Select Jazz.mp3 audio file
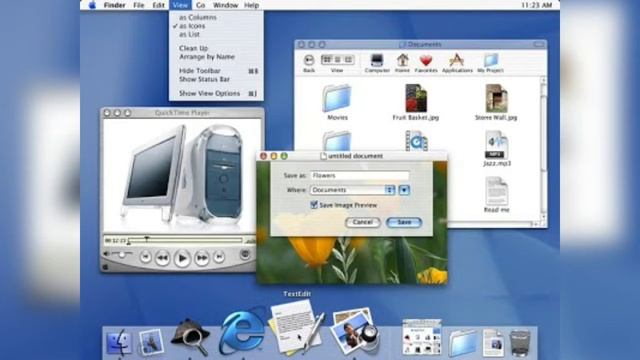640x360 pixels. click(496, 149)
